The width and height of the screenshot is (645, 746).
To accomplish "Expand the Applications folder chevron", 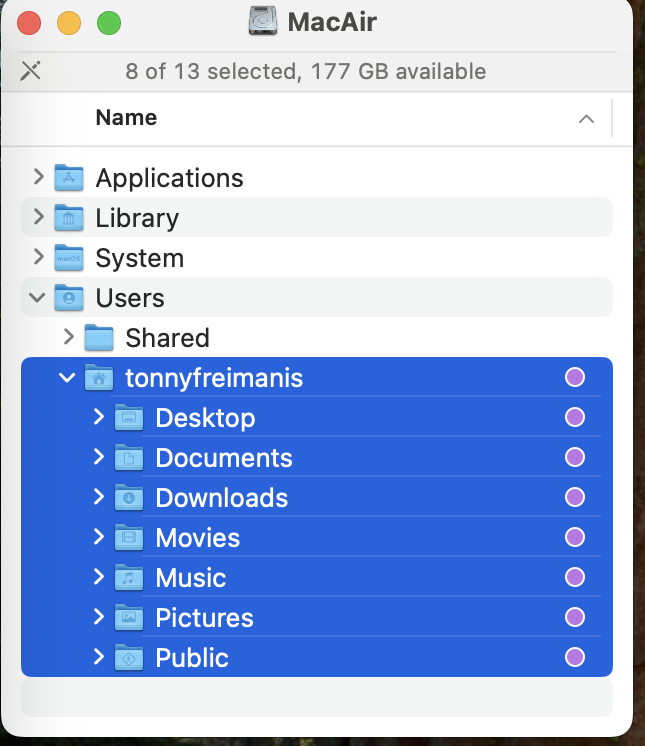I will (x=39, y=177).
